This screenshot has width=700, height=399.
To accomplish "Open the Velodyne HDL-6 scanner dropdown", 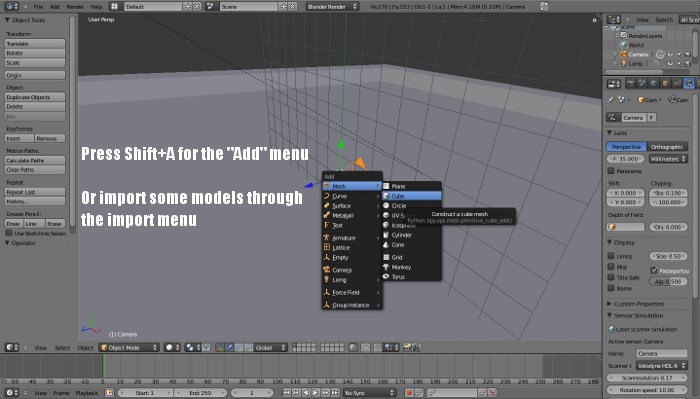I will pos(661,366).
